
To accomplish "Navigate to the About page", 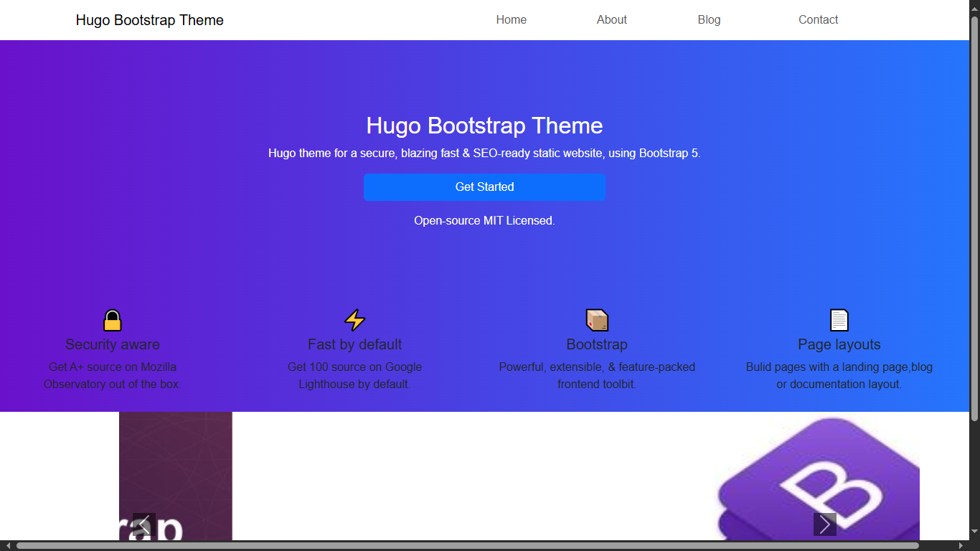I will pos(611,20).
